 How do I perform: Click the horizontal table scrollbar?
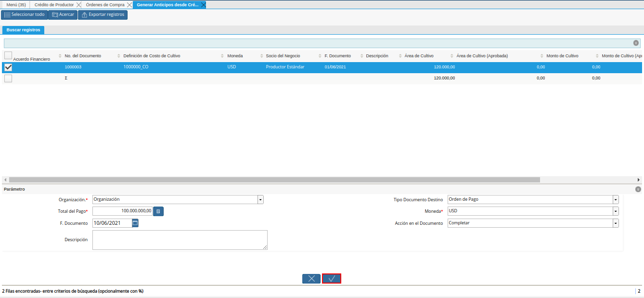pos(274,180)
